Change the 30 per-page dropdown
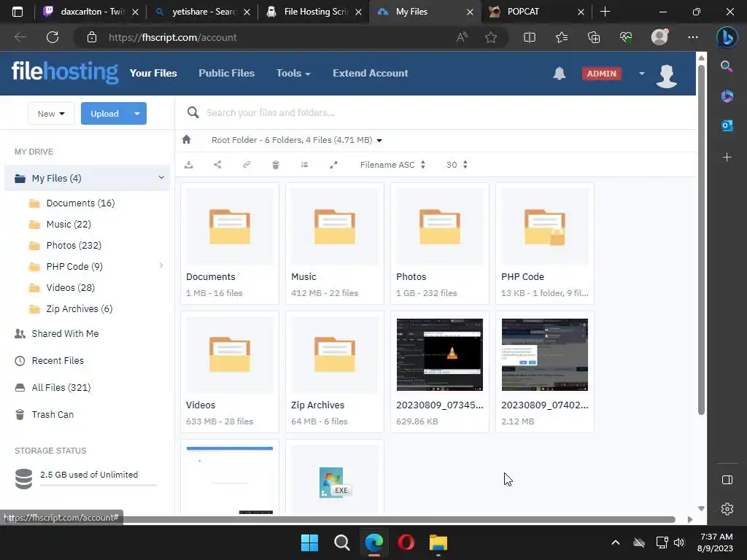The image size is (747, 560). (x=457, y=165)
